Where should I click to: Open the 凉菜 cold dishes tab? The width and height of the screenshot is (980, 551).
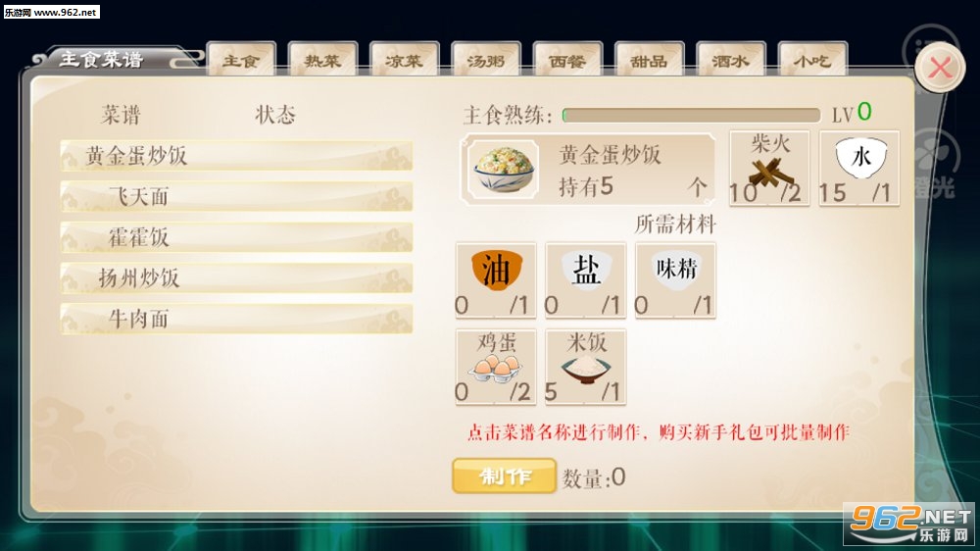[x=405, y=60]
